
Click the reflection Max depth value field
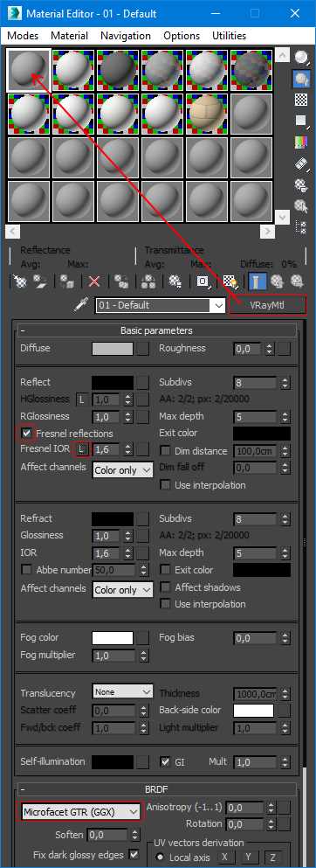pos(256,416)
